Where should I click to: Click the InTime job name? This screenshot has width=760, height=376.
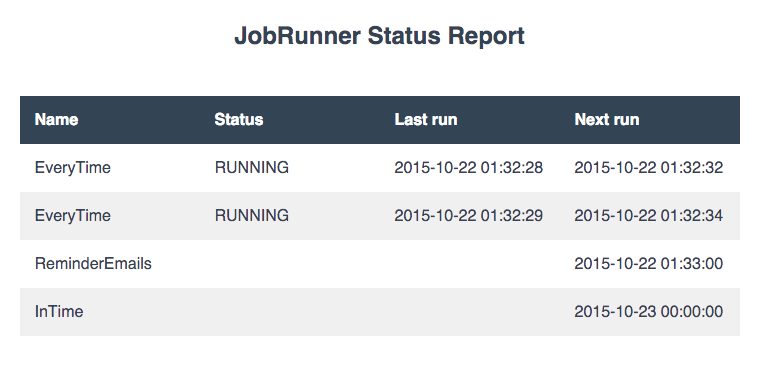pos(59,312)
